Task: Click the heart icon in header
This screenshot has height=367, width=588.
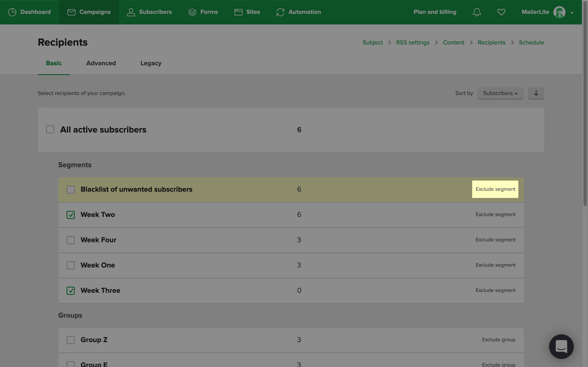Action: pyautogui.click(x=501, y=12)
